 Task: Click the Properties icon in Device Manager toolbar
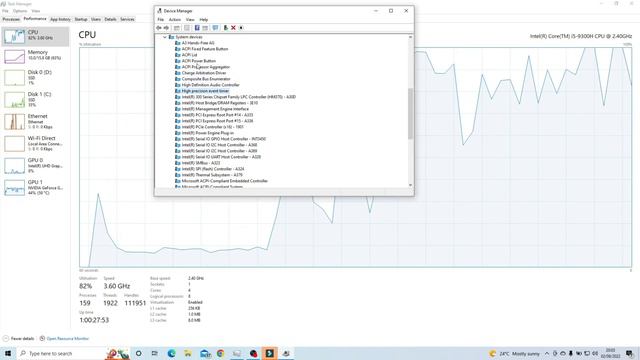point(187,28)
